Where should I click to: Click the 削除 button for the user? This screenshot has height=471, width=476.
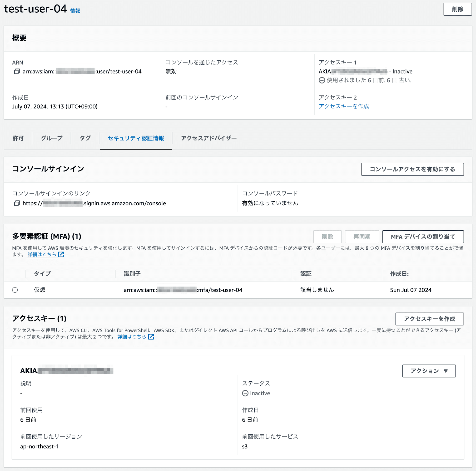click(x=457, y=9)
